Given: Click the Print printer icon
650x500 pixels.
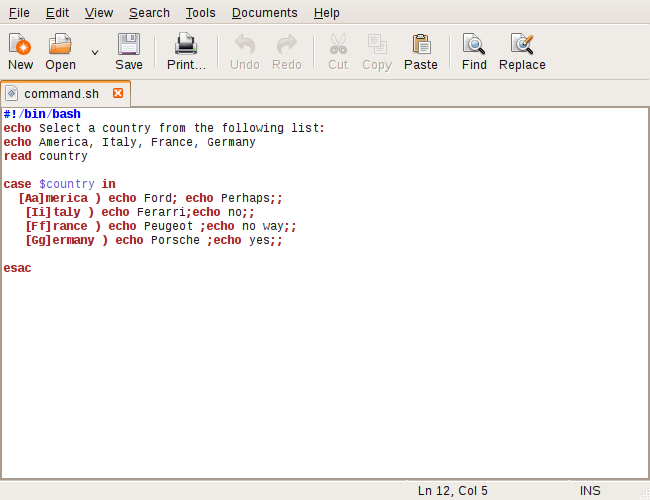Looking at the screenshot, I should (186, 44).
